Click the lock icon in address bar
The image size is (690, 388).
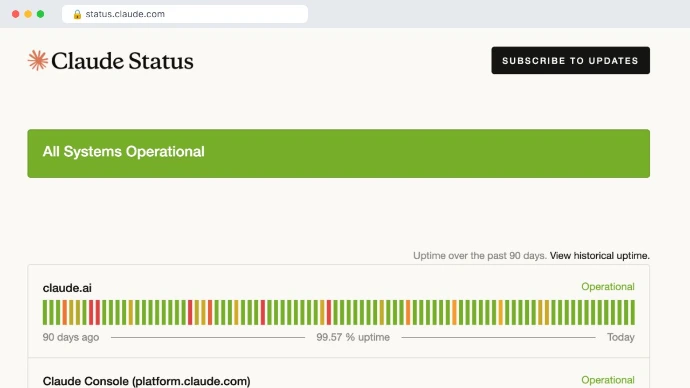click(77, 14)
